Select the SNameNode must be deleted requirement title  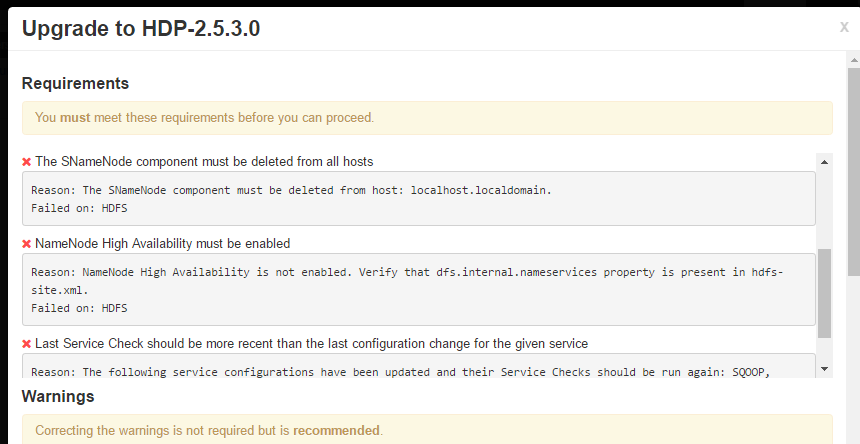pos(204,161)
